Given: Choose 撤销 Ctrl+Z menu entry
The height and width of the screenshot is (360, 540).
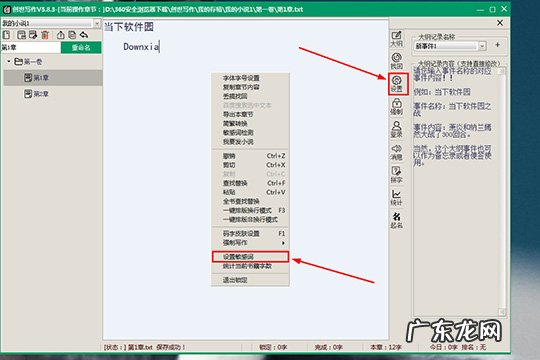Looking at the screenshot, I should coord(250,156).
